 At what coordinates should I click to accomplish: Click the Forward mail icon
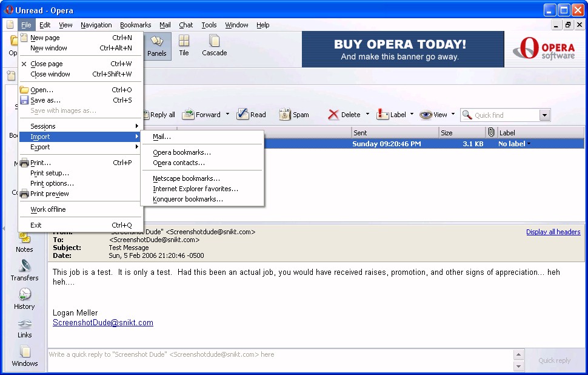tap(189, 115)
